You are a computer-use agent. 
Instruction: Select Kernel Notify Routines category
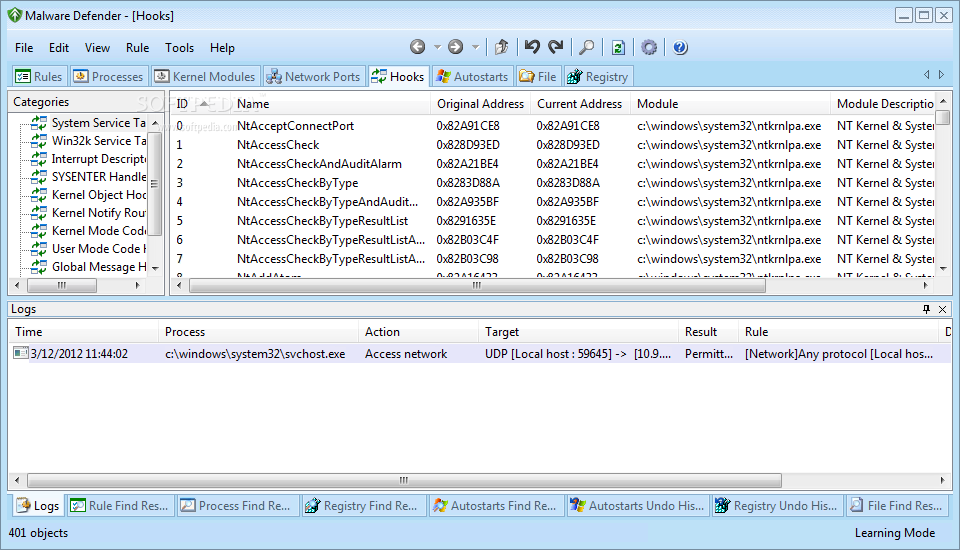click(x=89, y=213)
